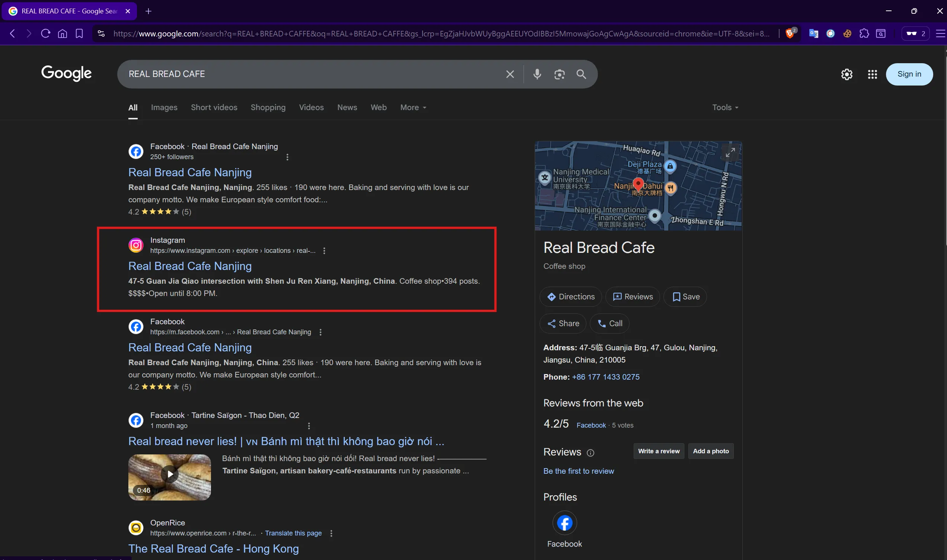Open more options for Tartine Saïgon result
The width and height of the screenshot is (947, 560).
point(309,426)
